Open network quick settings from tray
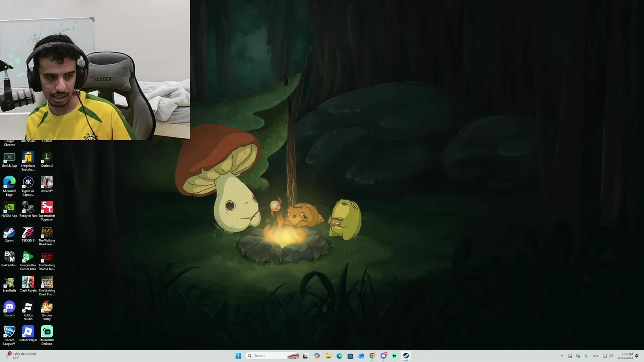 tap(605, 356)
